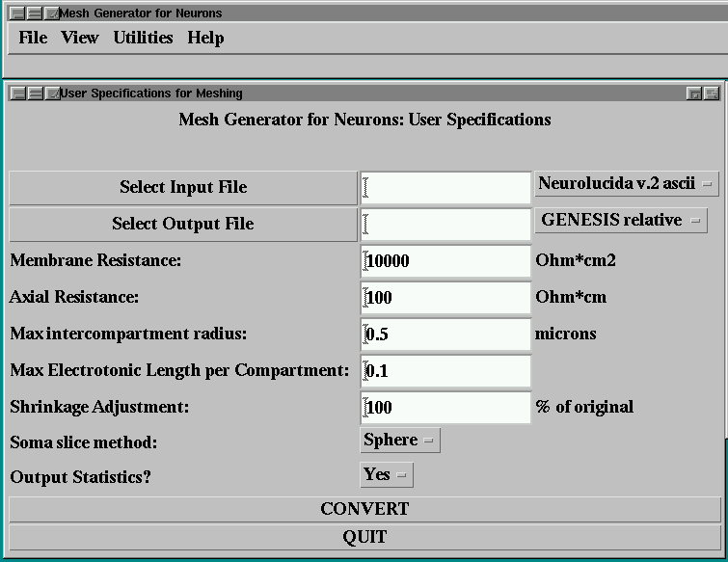Click the input file path text field
The width and height of the screenshot is (728, 562).
pyautogui.click(x=445, y=187)
